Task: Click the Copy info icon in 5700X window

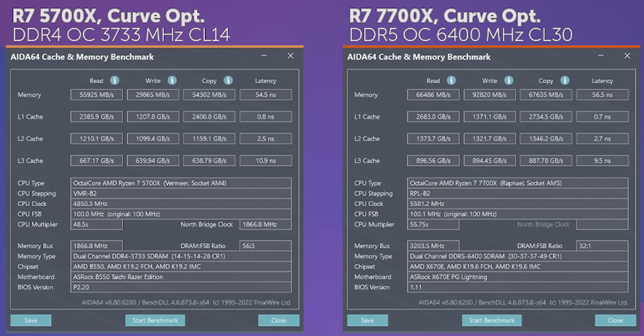Action: pyautogui.click(x=229, y=81)
